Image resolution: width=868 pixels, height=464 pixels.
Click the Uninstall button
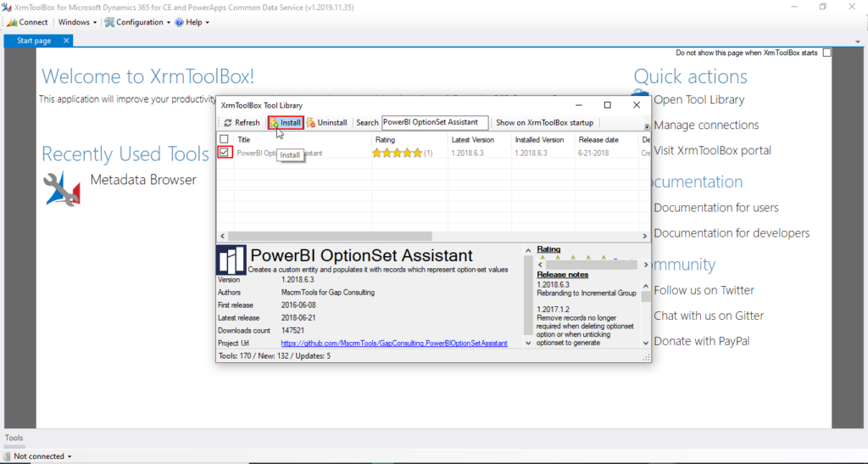326,122
